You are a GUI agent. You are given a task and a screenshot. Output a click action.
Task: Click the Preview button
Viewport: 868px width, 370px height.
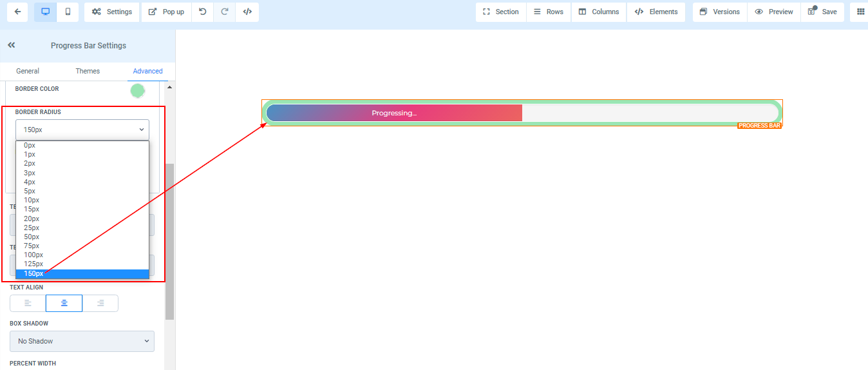773,12
